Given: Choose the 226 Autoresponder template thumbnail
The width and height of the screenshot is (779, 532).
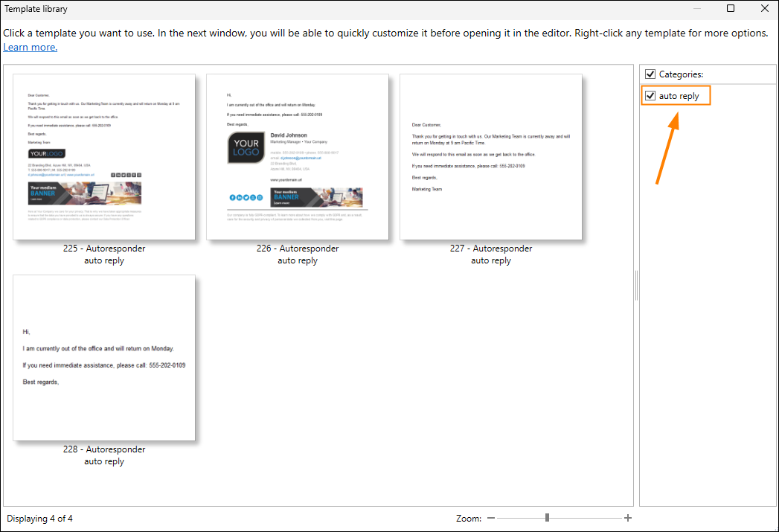Looking at the screenshot, I should (x=298, y=157).
